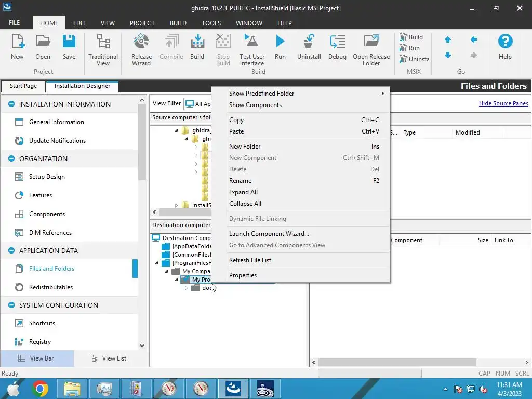Click MSIX Run item
532x399 pixels.
410,48
